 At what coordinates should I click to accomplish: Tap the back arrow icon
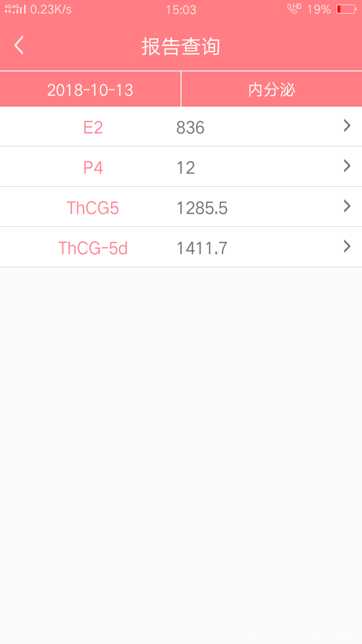pos(19,45)
